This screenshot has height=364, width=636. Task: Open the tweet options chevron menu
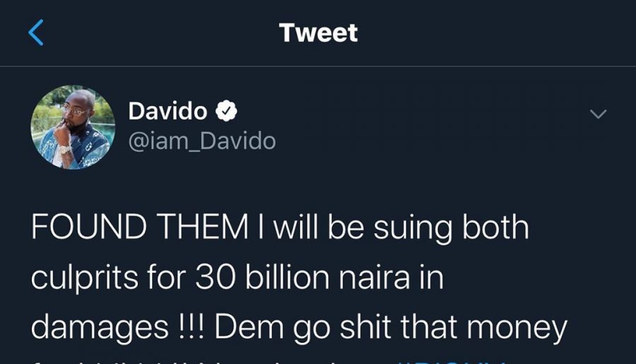(598, 114)
